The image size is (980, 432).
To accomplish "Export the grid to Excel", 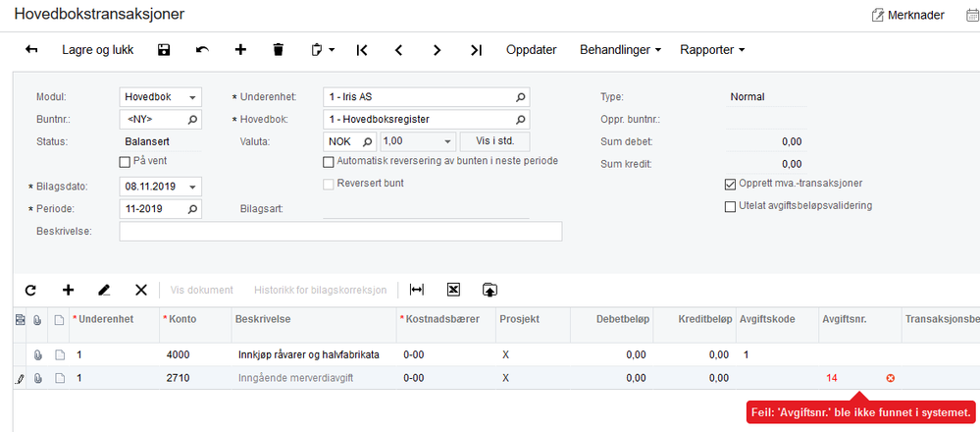I will point(454,290).
